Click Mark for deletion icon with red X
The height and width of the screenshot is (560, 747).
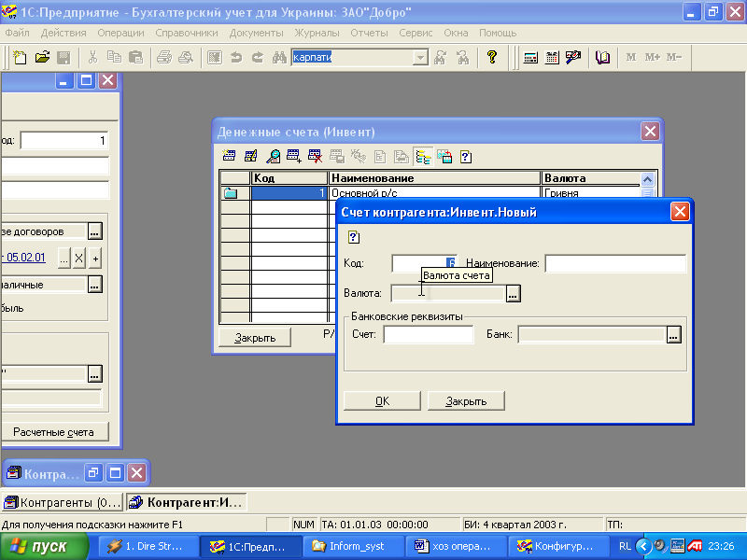[x=316, y=156]
